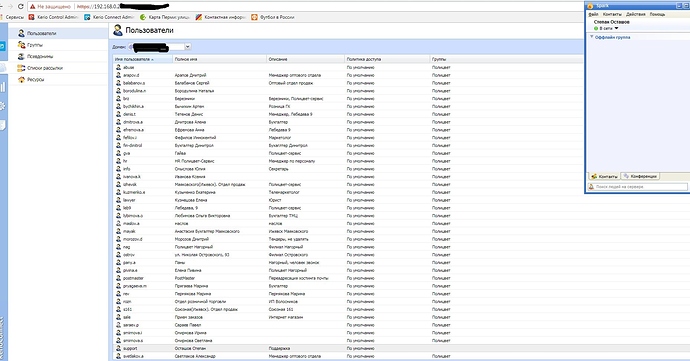Collapse Оффлайн группа in Spark
The height and width of the screenshot is (361, 690).
(x=592, y=37)
